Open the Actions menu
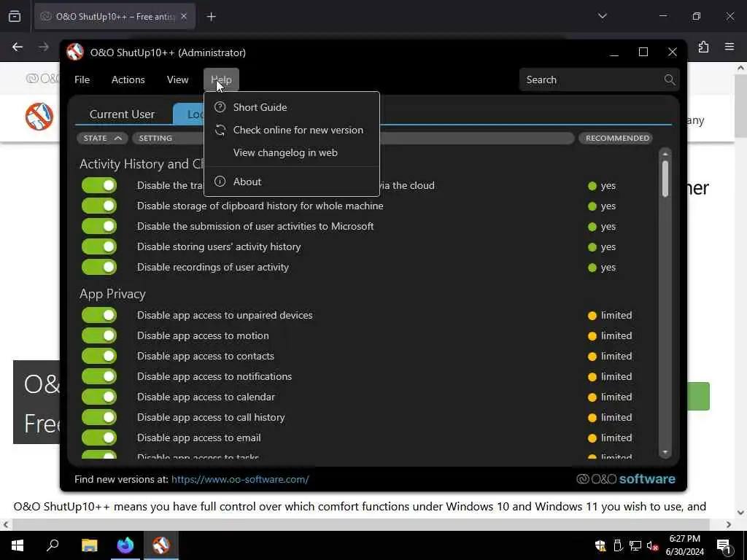 point(128,79)
